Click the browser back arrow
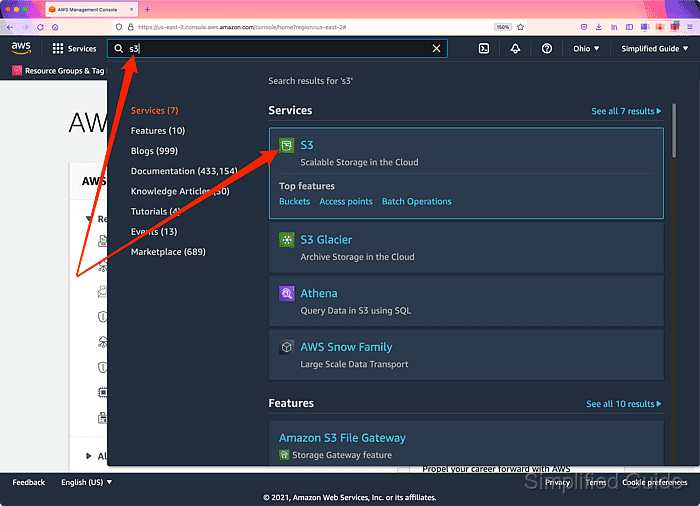700x506 pixels. click(10, 27)
